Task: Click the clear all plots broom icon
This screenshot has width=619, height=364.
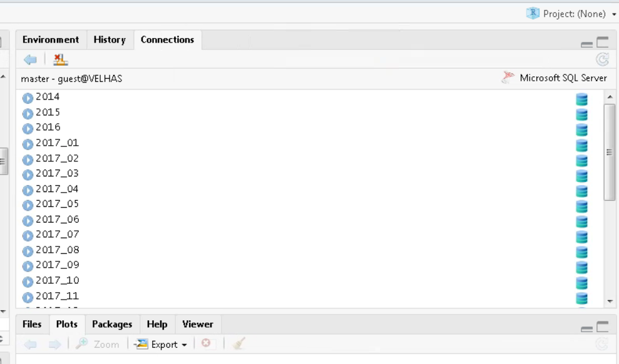Action: click(x=238, y=344)
